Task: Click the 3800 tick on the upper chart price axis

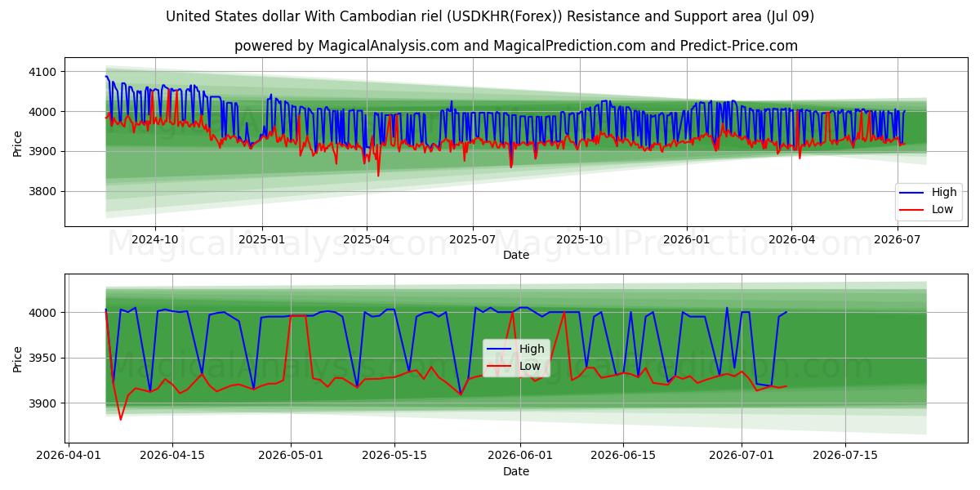Action: tap(43, 192)
